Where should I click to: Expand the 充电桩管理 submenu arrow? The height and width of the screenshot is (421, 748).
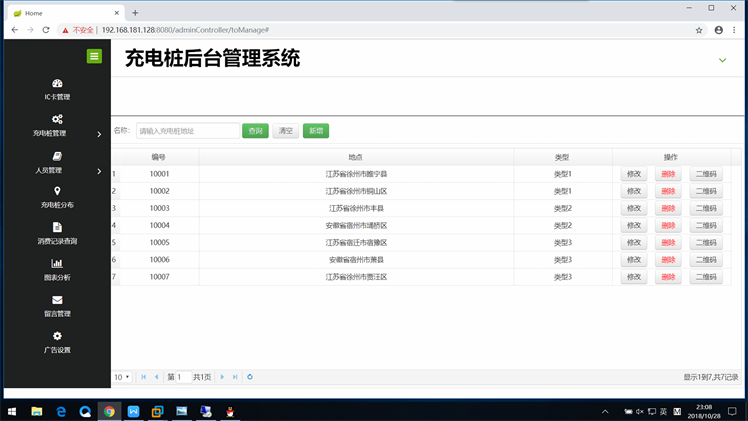[99, 134]
